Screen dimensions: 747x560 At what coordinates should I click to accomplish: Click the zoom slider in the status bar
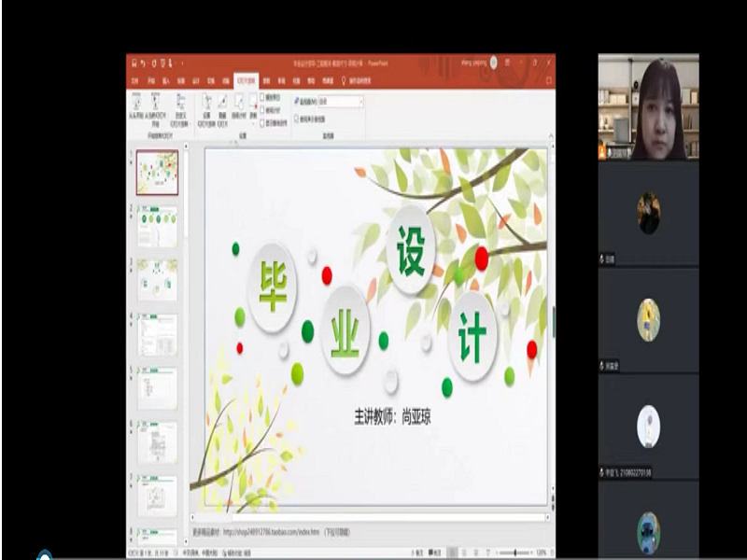[x=515, y=553]
